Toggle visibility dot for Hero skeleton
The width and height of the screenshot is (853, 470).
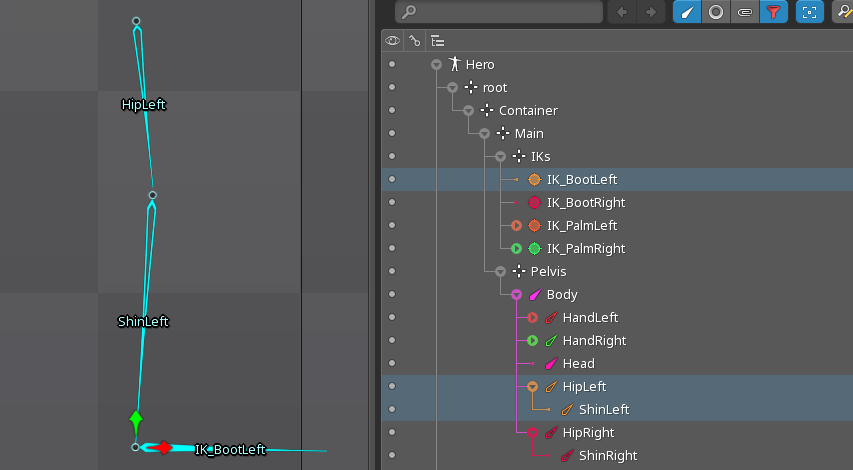[392, 64]
